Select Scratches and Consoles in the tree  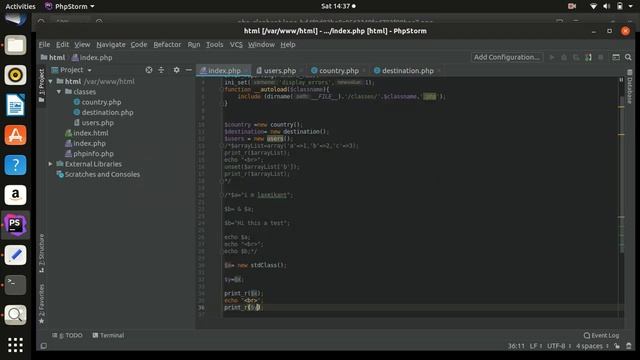(x=98, y=174)
